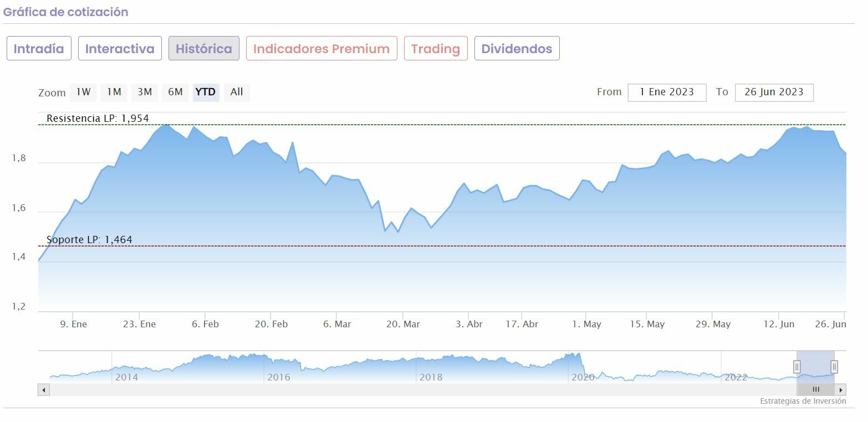Screen dimensions: 868x422
Task: Select the Histórica tab
Action: 204,49
